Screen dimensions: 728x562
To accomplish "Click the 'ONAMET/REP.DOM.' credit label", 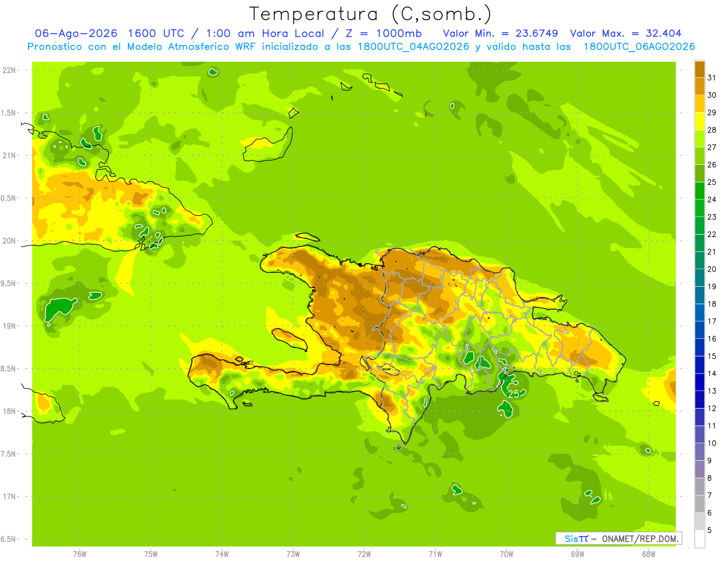I will coord(640,538).
